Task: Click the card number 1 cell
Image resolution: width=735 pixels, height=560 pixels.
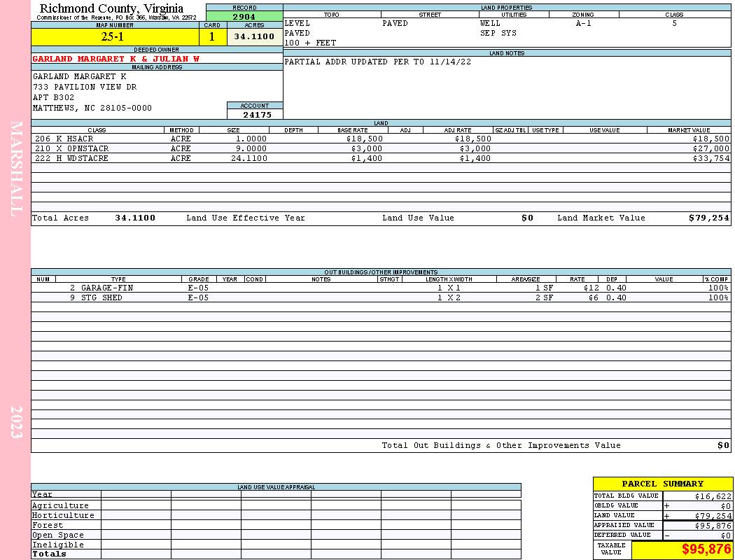Action: [212, 36]
